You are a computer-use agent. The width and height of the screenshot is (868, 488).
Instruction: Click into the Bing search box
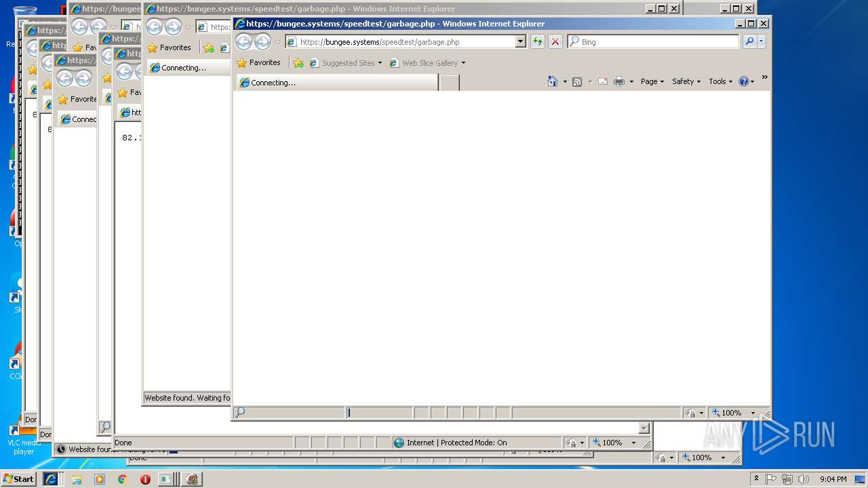[653, 42]
